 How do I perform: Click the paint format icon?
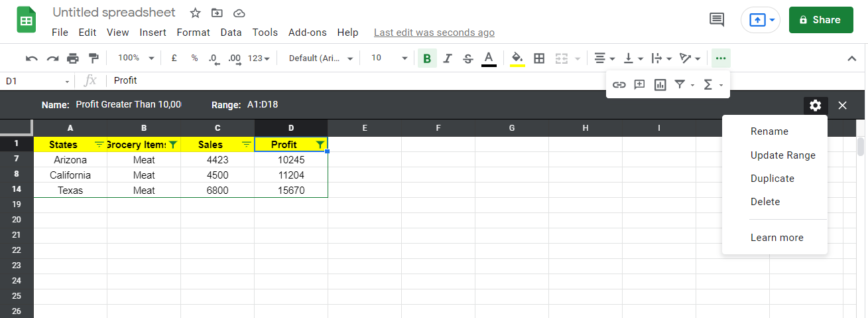(93, 58)
